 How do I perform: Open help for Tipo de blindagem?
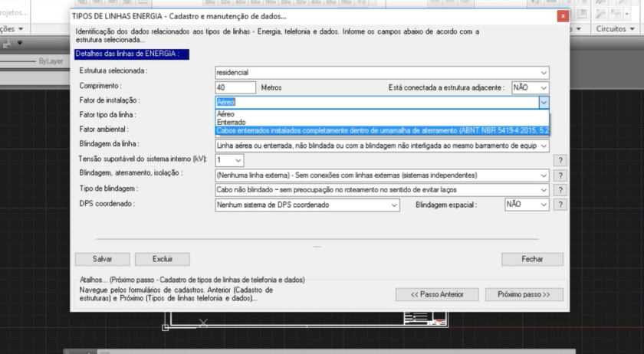(560, 190)
